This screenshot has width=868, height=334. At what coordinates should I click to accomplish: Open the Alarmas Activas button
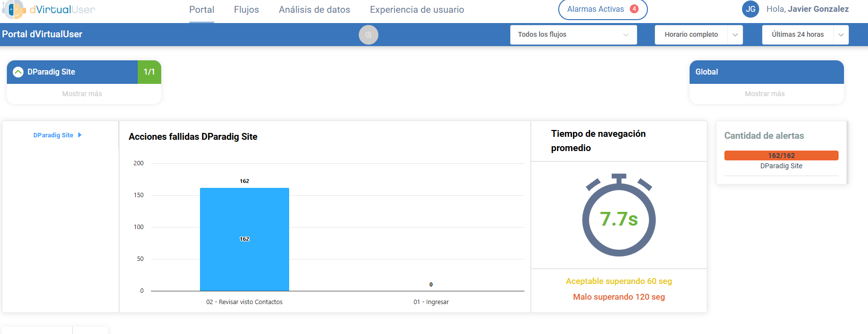tap(603, 9)
